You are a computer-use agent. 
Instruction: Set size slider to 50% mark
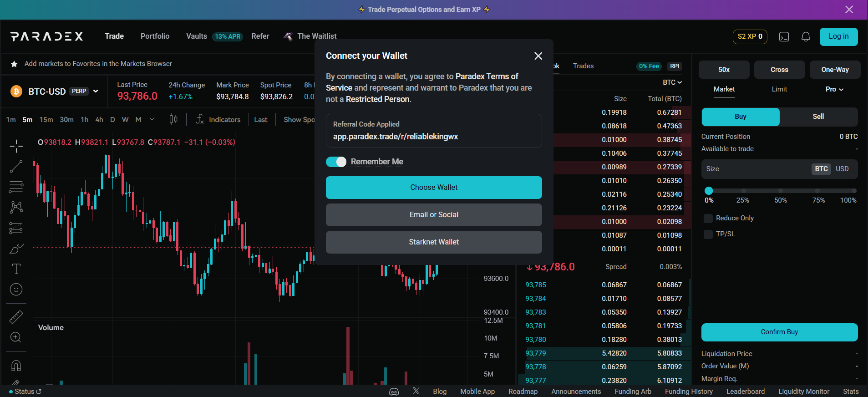pyautogui.click(x=781, y=191)
